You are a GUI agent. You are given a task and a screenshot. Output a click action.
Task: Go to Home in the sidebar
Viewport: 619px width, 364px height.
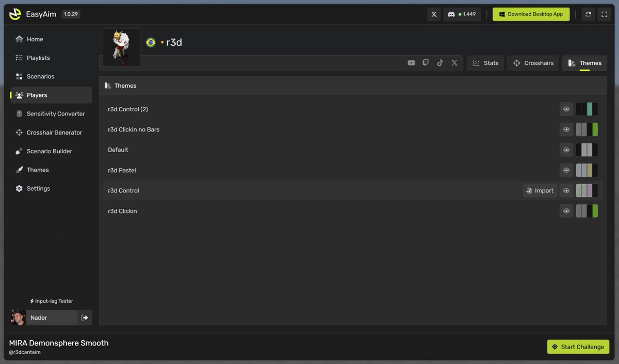tap(51, 39)
